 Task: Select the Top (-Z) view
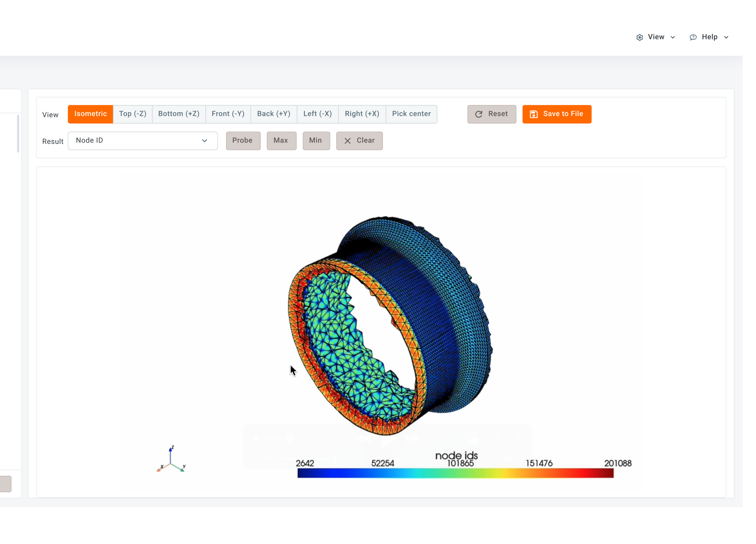133,114
